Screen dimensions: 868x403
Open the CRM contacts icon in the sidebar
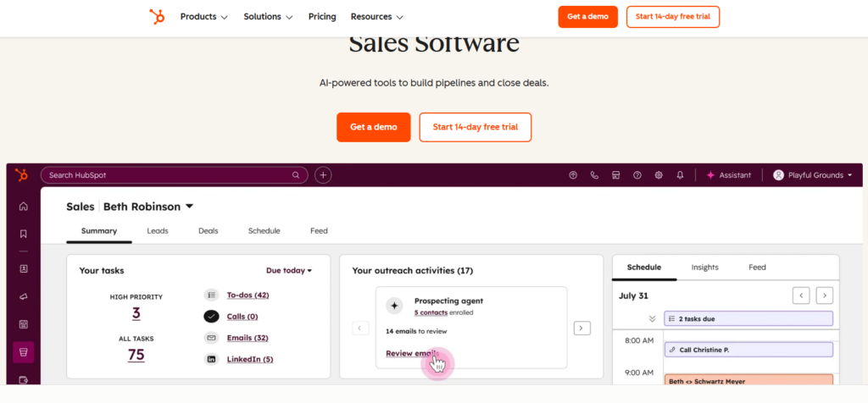[x=23, y=268]
